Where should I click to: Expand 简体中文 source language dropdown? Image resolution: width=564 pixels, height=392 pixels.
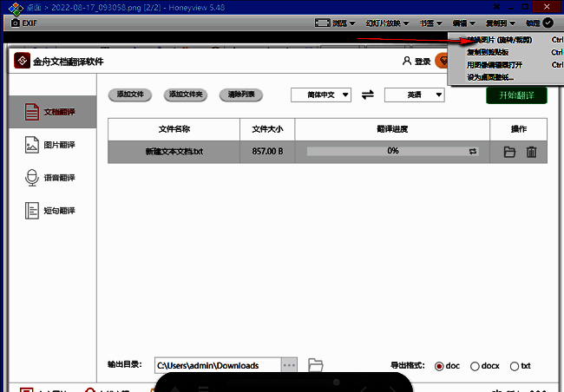coord(321,95)
